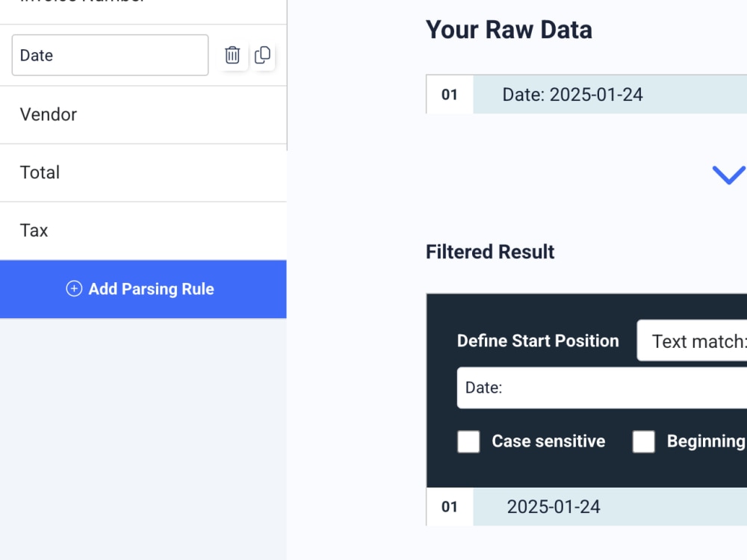Click line number 01 in raw data
Image resolution: width=747 pixels, height=560 pixels.
pos(450,94)
